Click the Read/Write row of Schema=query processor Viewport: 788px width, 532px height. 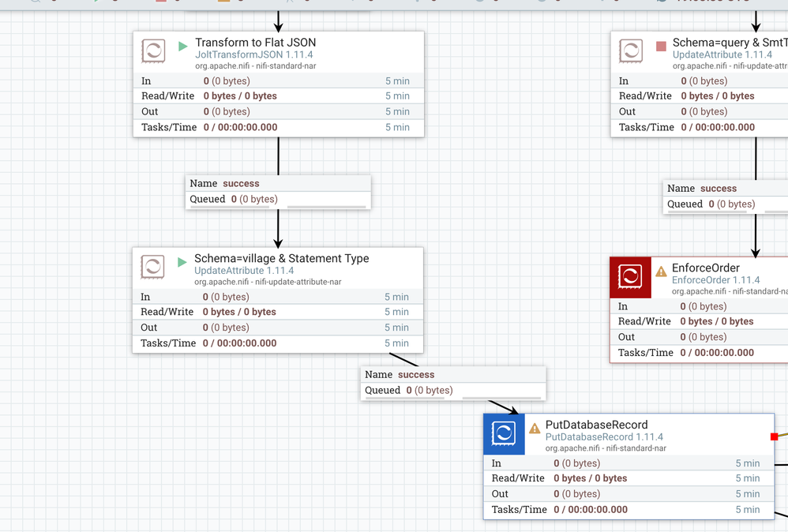700,96
